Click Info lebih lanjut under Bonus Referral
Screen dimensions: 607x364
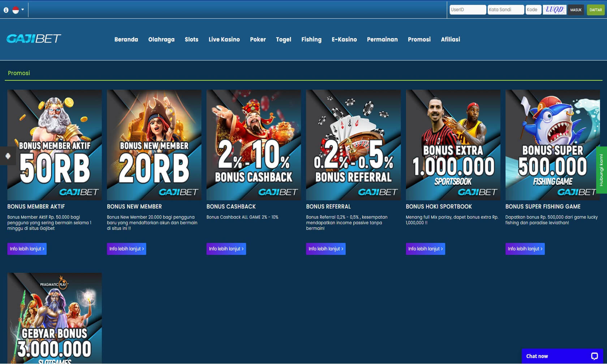click(x=326, y=249)
